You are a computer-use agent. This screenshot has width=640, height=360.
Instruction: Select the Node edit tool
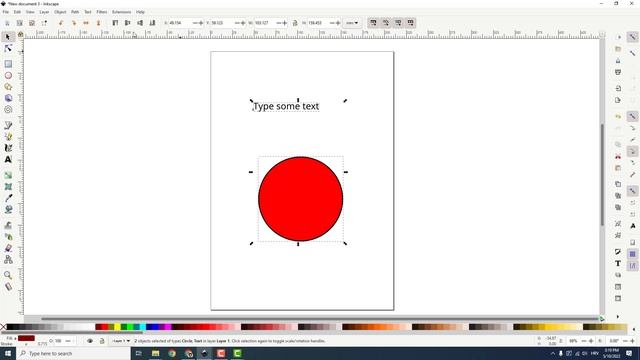point(8,49)
